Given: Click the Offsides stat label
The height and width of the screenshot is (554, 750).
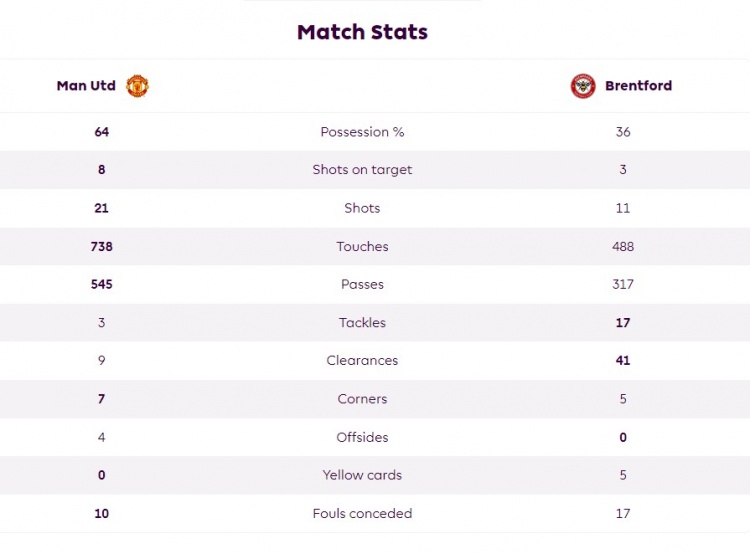Looking at the screenshot, I should click(362, 437).
